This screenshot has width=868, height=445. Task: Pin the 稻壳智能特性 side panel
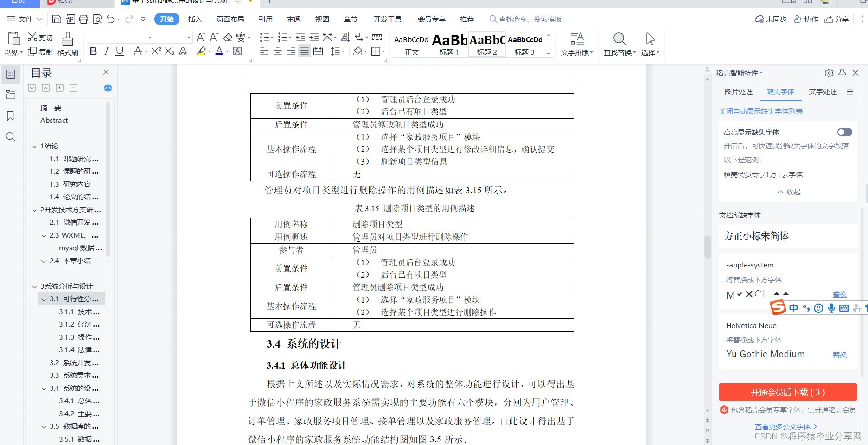pos(842,73)
